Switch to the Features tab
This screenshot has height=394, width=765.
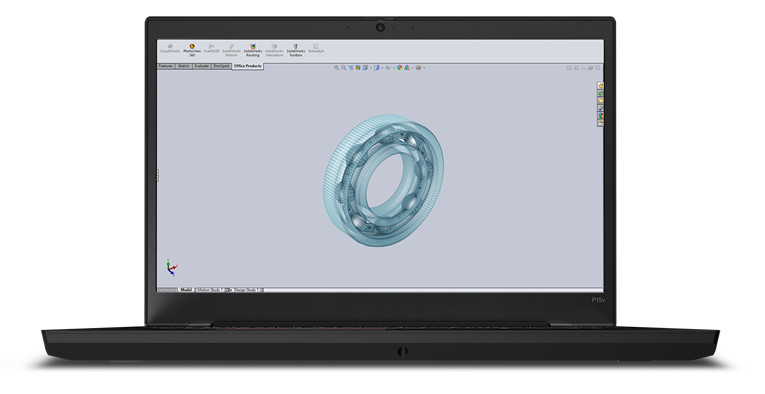pyautogui.click(x=166, y=66)
